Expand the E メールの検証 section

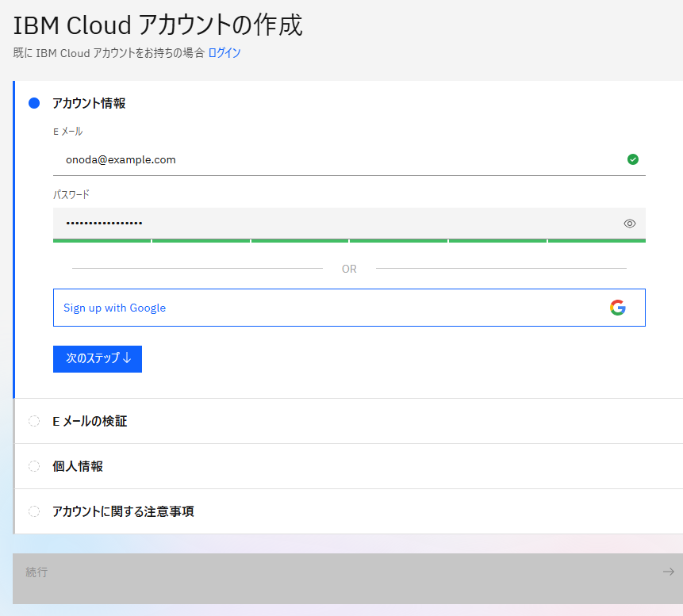coord(87,421)
